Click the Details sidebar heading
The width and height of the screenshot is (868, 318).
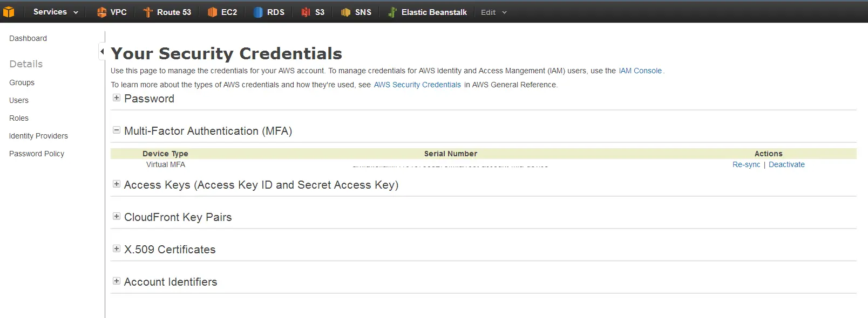(26, 64)
